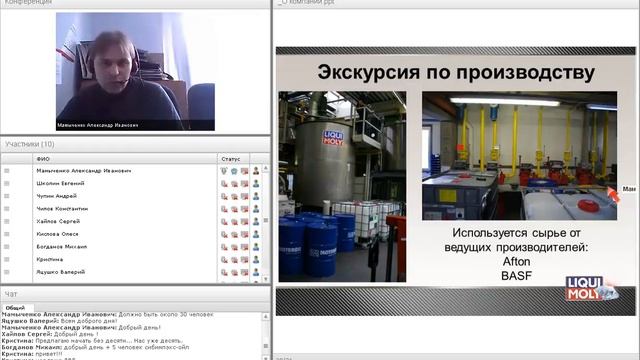Toggle the row marker beside Мамыченко Александр Иванович
Image resolution: width=640 pixels, height=360 pixels.
tap(7, 171)
